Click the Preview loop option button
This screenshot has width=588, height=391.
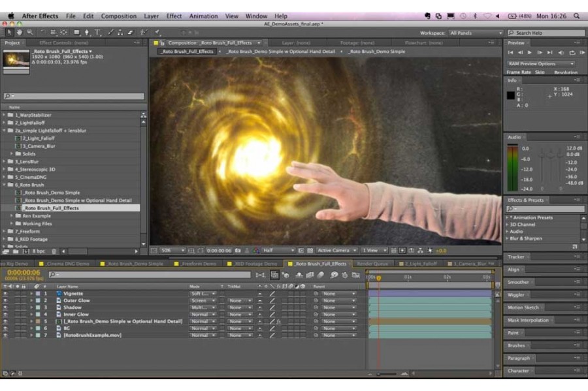click(572, 53)
